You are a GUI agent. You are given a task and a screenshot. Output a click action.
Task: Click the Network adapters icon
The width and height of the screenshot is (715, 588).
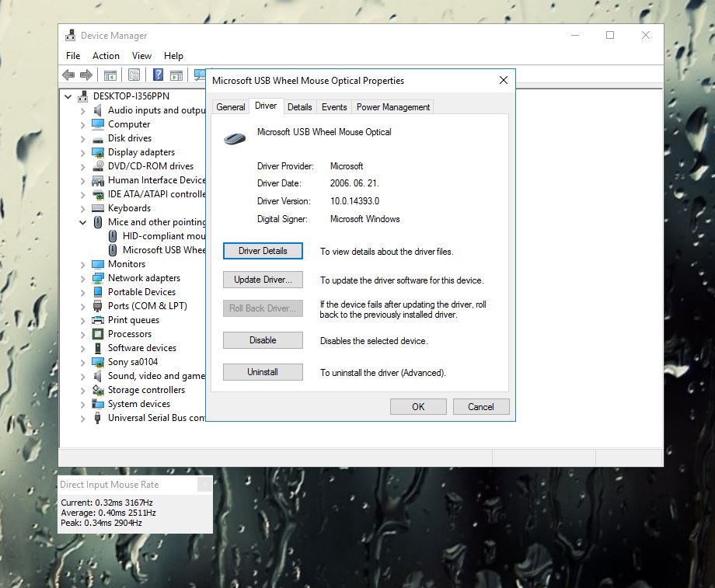point(98,278)
